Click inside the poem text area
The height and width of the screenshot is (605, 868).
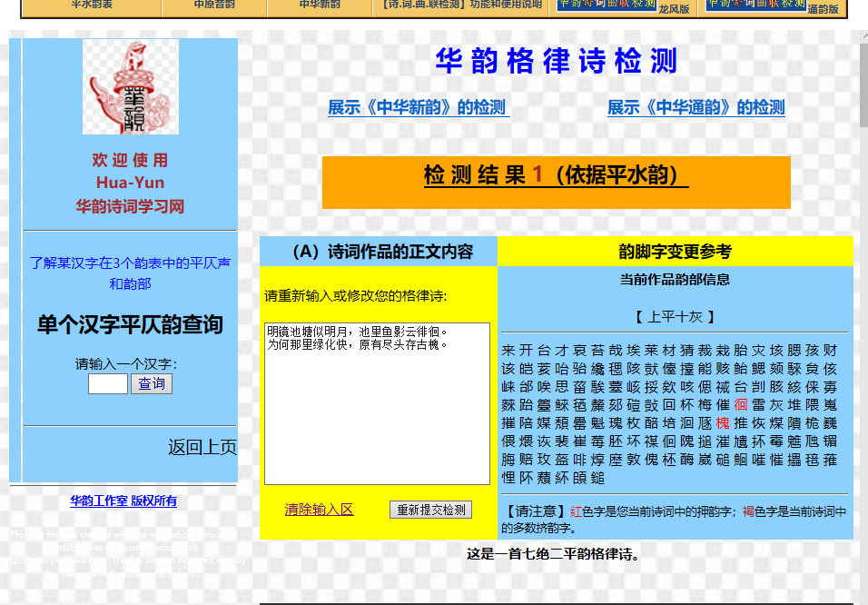377,403
